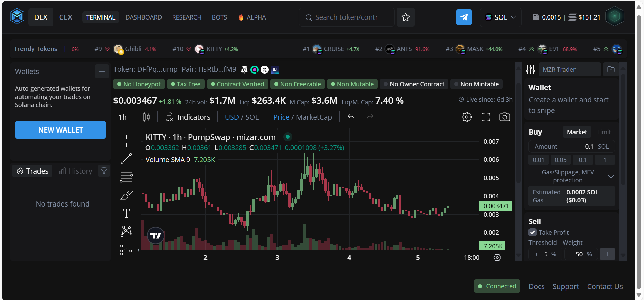This screenshot has width=644, height=300.
Task: Select the crosshair cursor tool
Action: pos(126,141)
